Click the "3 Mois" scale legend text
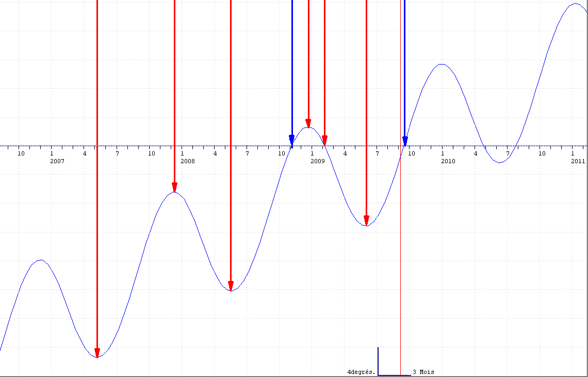Screen dimensions: 588x377 click(423, 372)
